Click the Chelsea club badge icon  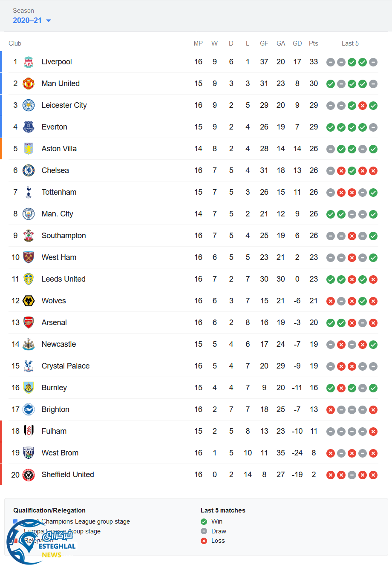point(29,171)
